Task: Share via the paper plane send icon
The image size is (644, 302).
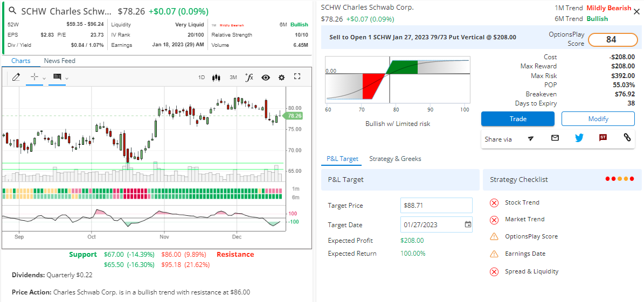Action: pos(531,138)
